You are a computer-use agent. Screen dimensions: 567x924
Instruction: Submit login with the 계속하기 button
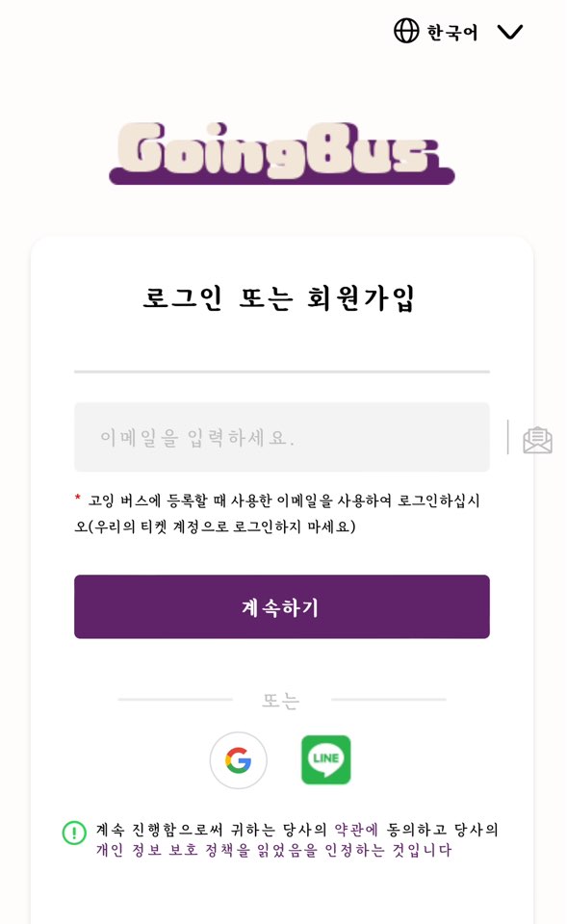click(282, 606)
